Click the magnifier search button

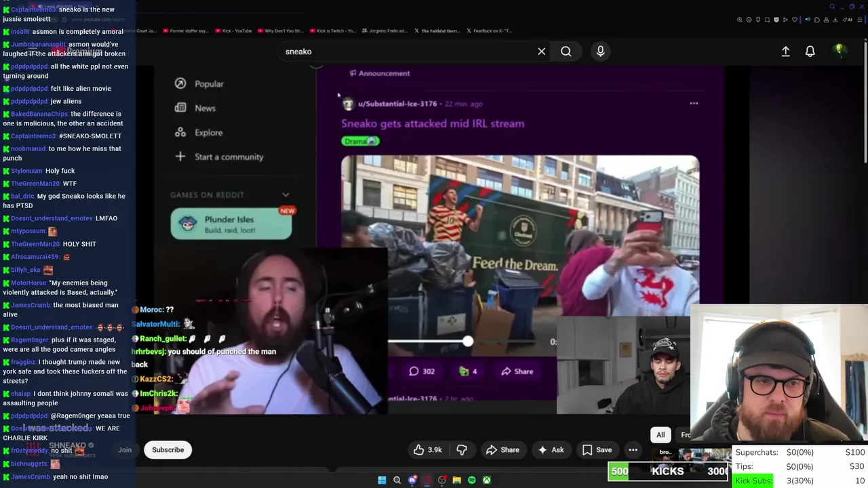566,52
